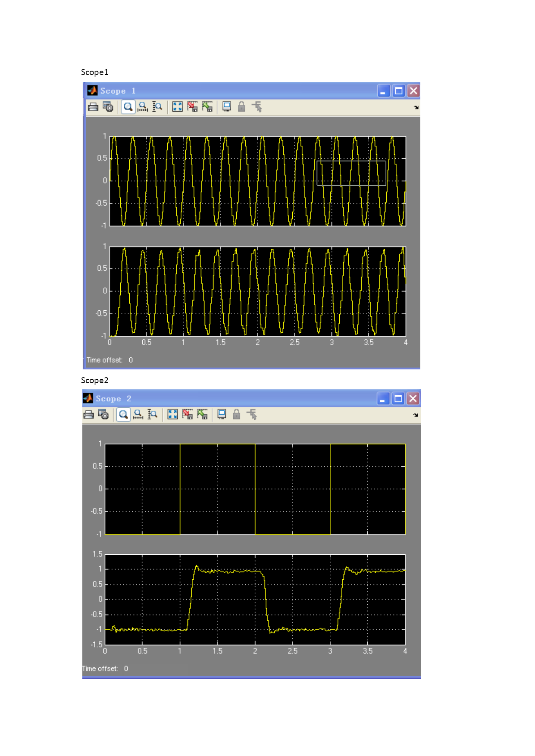Open Parameters in Scope 1 toolbar
This screenshot has width=535, height=756.
[x=108, y=107]
